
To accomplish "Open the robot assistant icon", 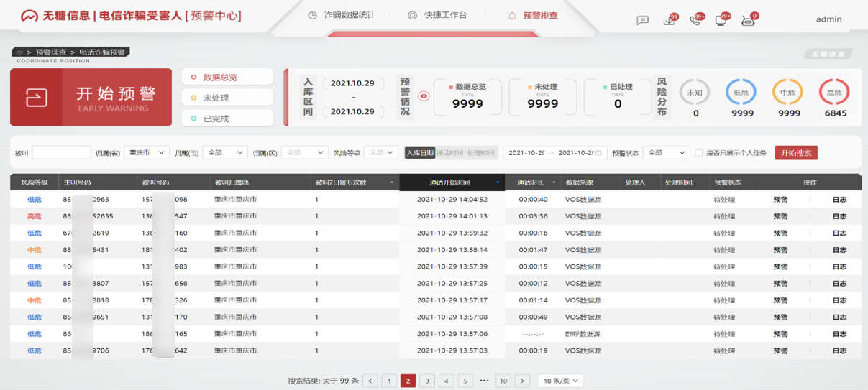I will point(748,20).
